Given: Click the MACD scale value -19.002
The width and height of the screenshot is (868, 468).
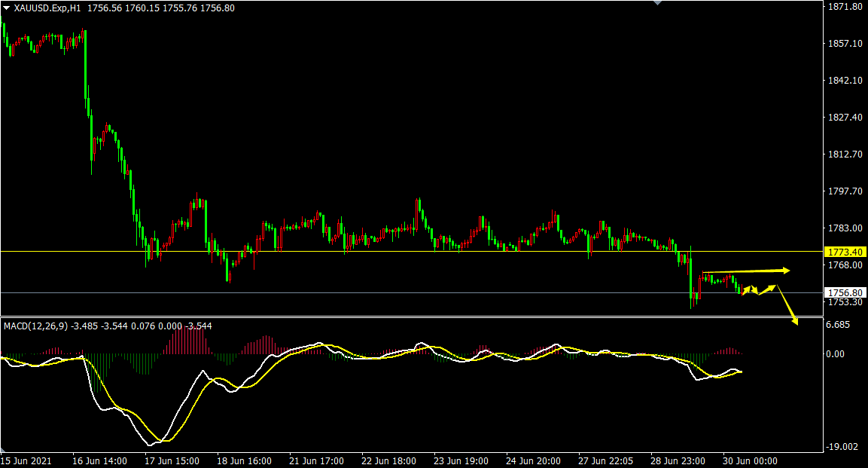Looking at the screenshot, I should pyautogui.click(x=842, y=447).
